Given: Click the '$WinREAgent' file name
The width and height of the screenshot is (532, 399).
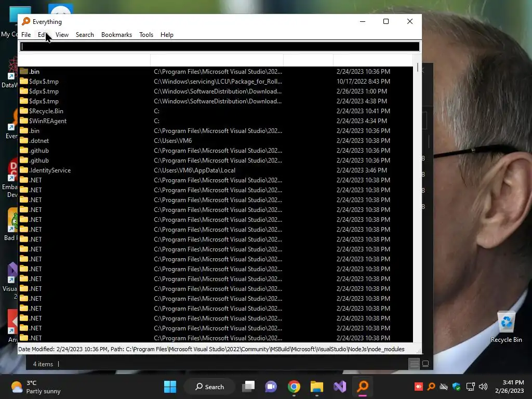Looking at the screenshot, I should [x=48, y=121].
